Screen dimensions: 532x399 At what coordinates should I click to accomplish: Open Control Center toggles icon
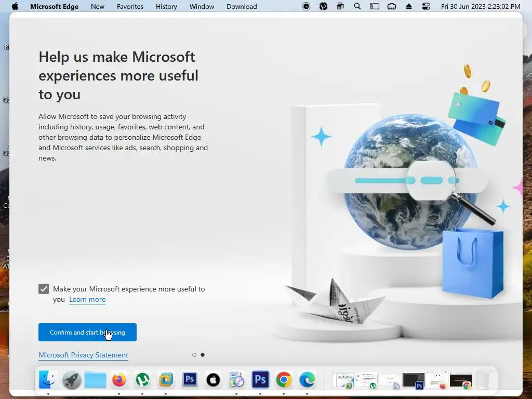point(426,6)
